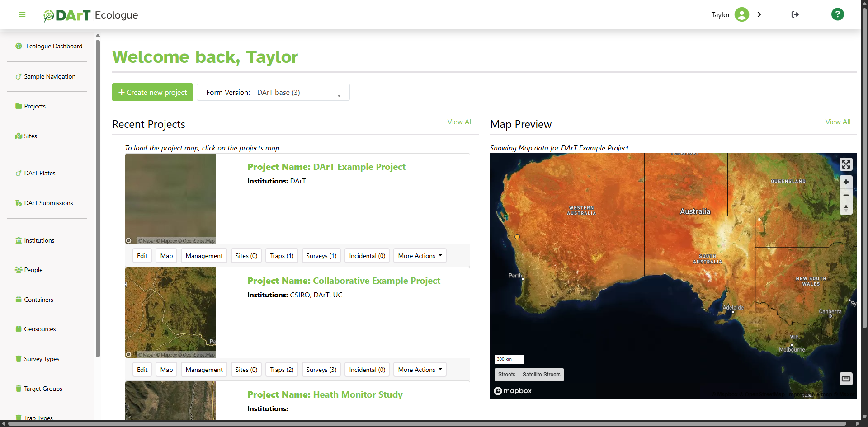Click the logout icon in header
The width and height of the screenshot is (868, 427).
(x=795, y=14)
